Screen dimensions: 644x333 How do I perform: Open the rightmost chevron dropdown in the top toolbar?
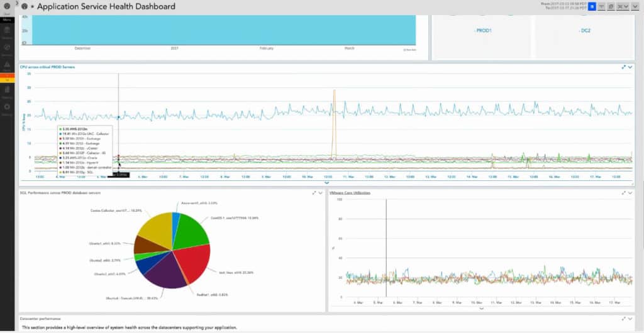point(635,6)
